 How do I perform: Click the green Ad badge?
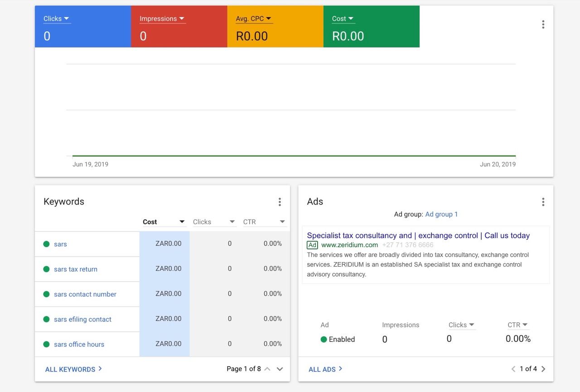click(x=312, y=245)
